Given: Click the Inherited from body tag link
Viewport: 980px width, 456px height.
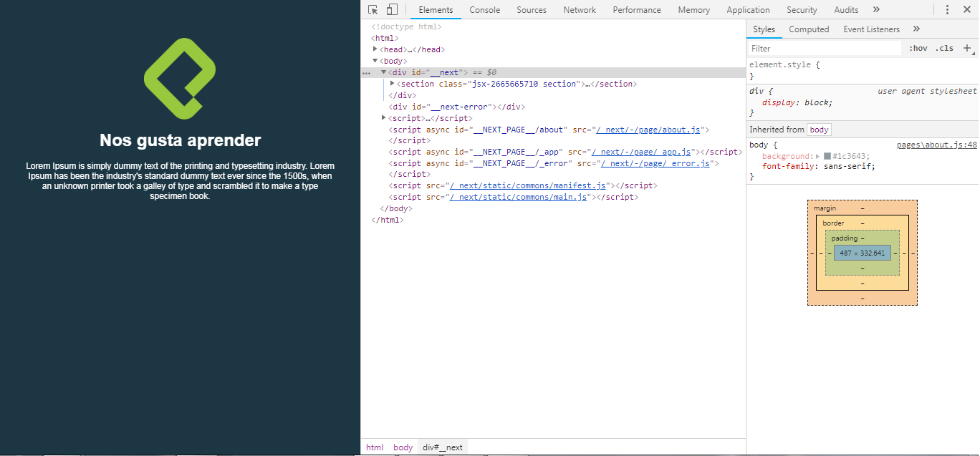Looking at the screenshot, I should point(820,130).
